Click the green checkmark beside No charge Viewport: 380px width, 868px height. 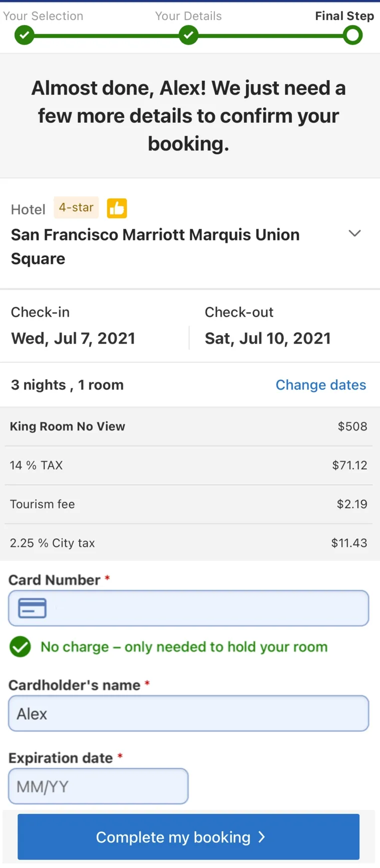pyautogui.click(x=20, y=646)
